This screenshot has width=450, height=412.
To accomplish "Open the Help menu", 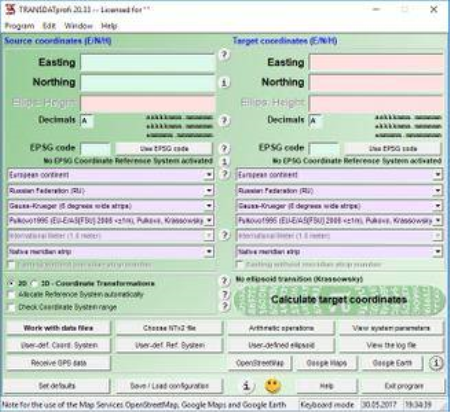I will point(109,26).
